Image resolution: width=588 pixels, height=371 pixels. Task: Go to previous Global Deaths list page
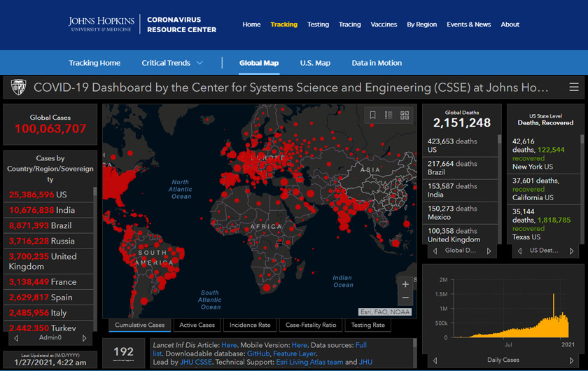click(x=435, y=251)
